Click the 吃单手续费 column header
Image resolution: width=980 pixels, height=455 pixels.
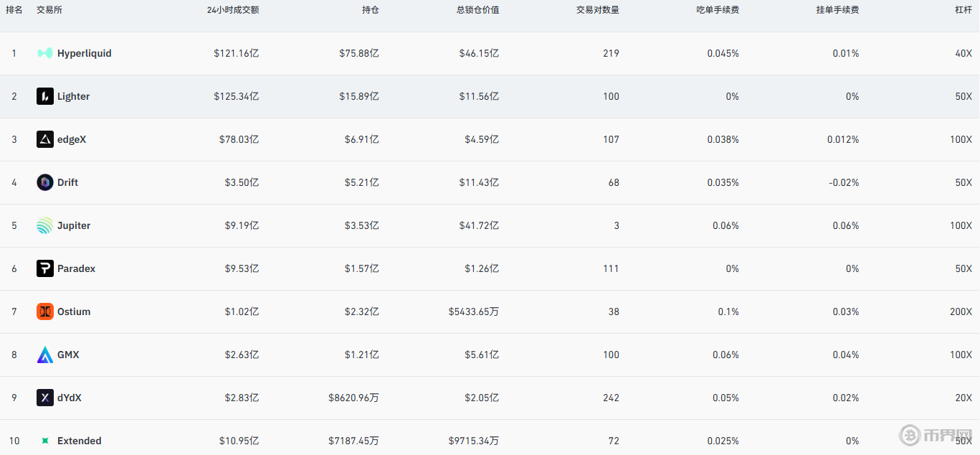click(717, 10)
